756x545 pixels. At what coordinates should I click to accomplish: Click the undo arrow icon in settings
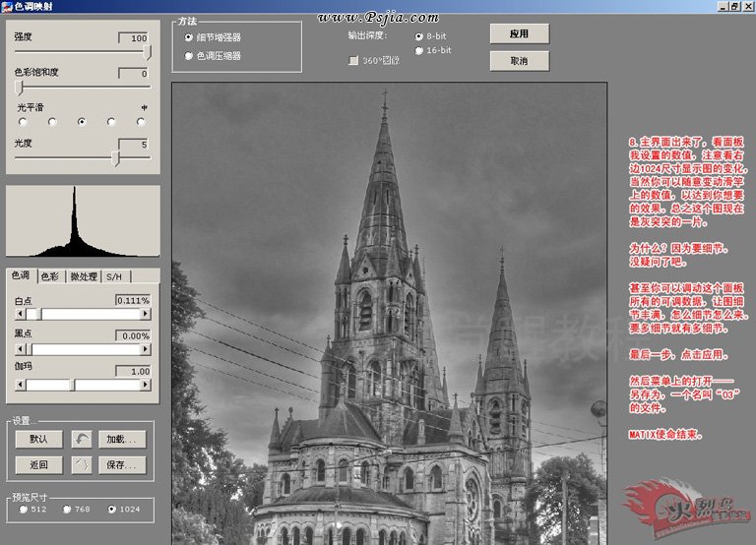pos(83,439)
